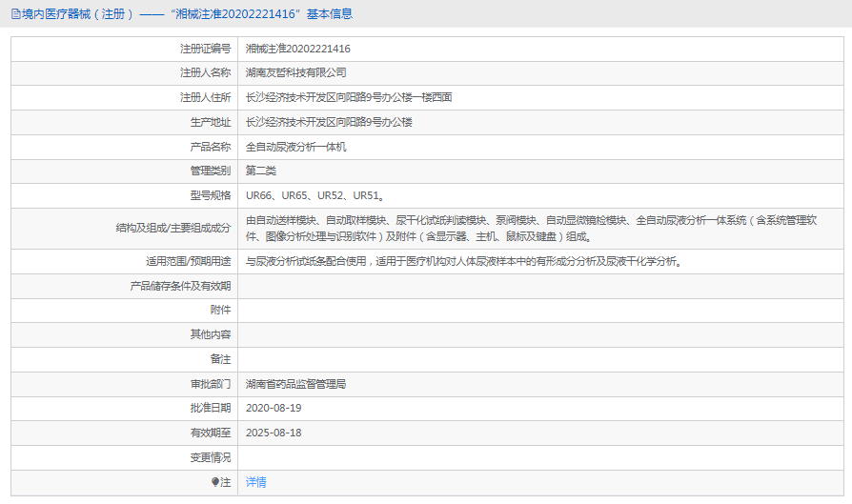Click the 产品名称 label
The height and width of the screenshot is (504, 852).
[211, 147]
